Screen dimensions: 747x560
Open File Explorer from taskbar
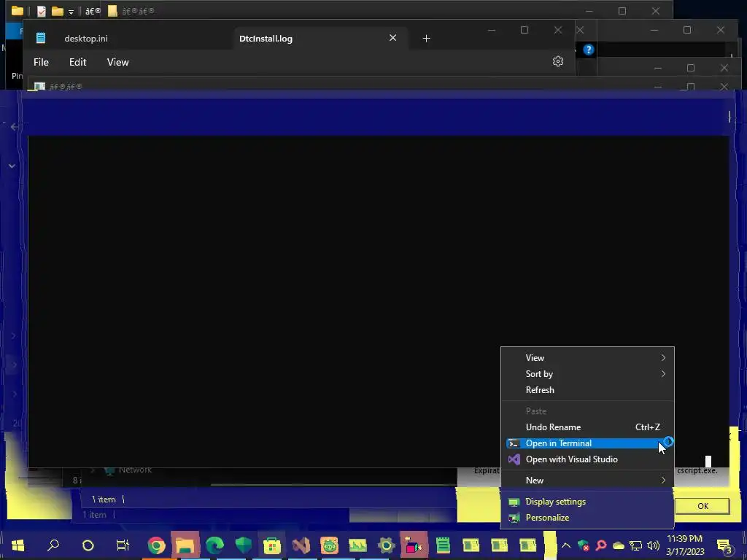[185, 545]
